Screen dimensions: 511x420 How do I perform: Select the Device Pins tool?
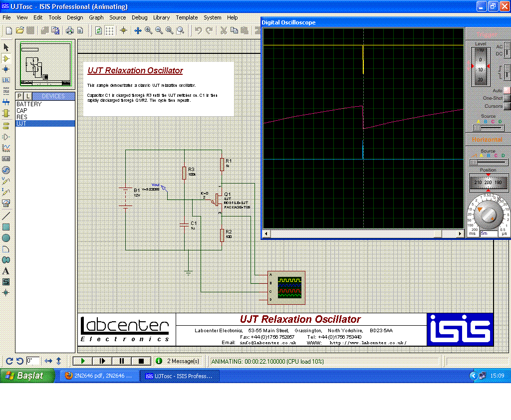(6, 137)
